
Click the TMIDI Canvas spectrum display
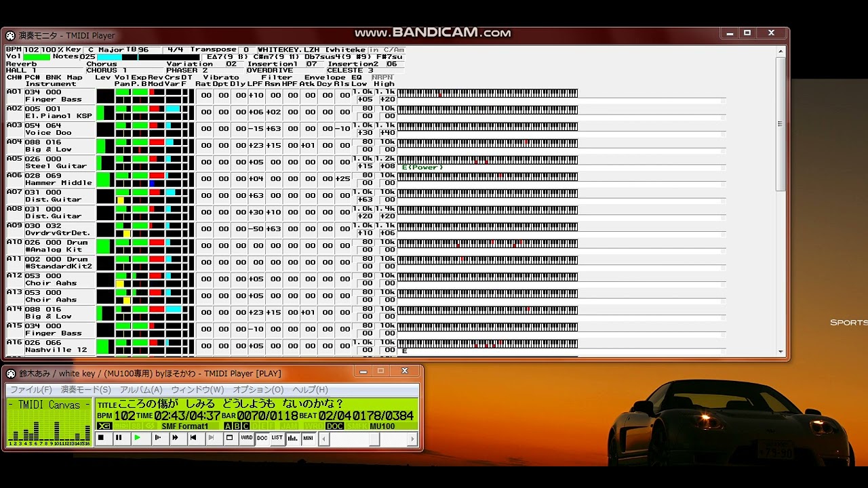coord(49,422)
